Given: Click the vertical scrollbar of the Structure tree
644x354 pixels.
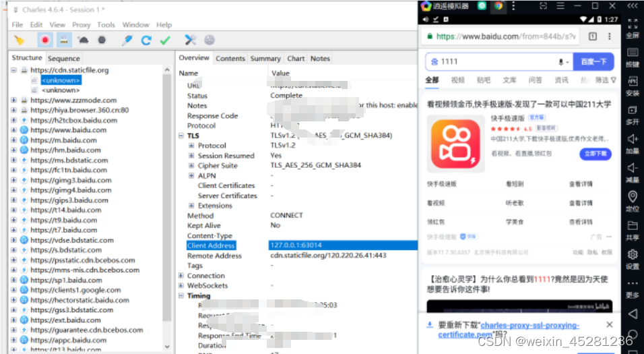Looking at the screenshot, I should coord(167,198).
